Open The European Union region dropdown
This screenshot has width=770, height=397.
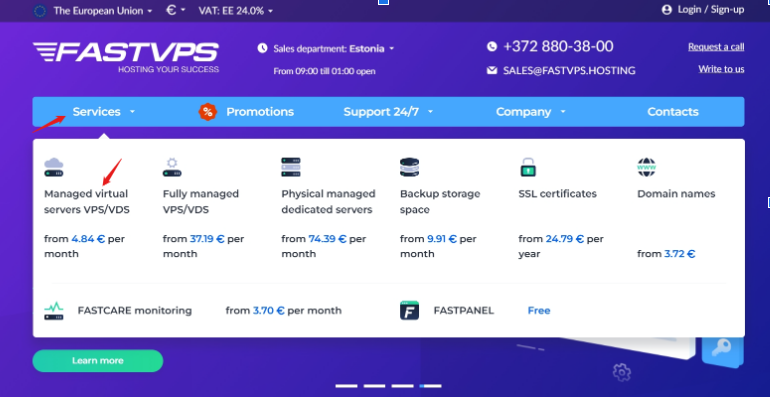click(103, 10)
